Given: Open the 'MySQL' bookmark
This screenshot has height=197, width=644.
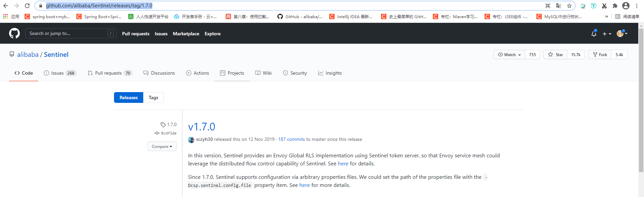Looking at the screenshot, I should point(559,16).
